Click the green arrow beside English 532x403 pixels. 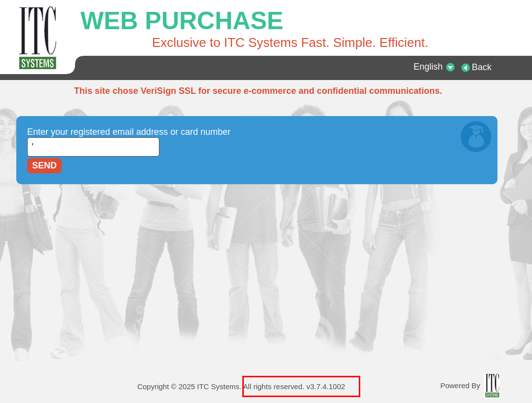coord(450,67)
